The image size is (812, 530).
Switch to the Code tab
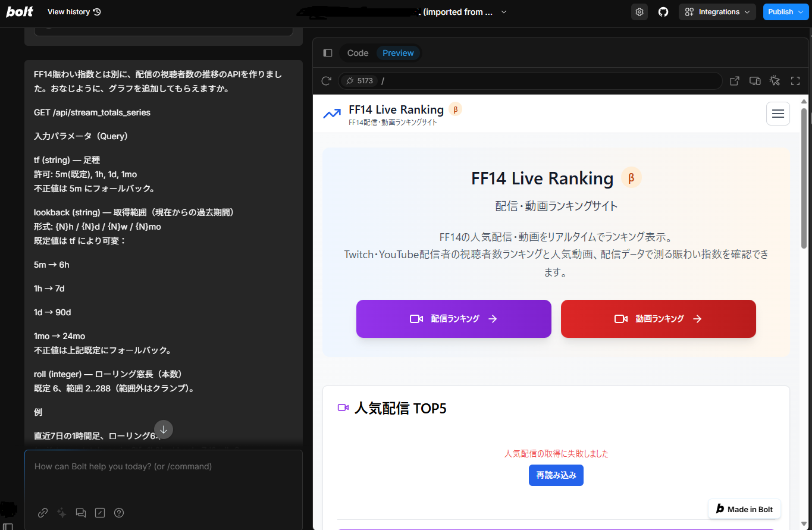tap(358, 53)
